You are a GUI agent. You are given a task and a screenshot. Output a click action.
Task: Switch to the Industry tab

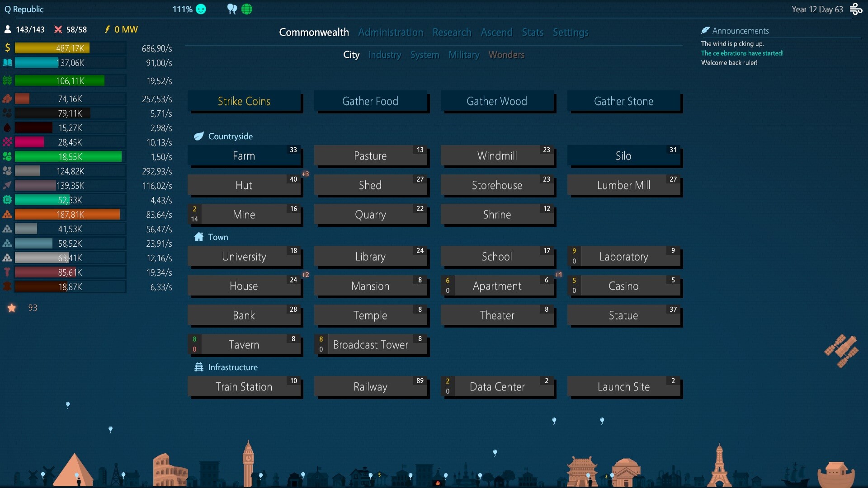pos(384,55)
